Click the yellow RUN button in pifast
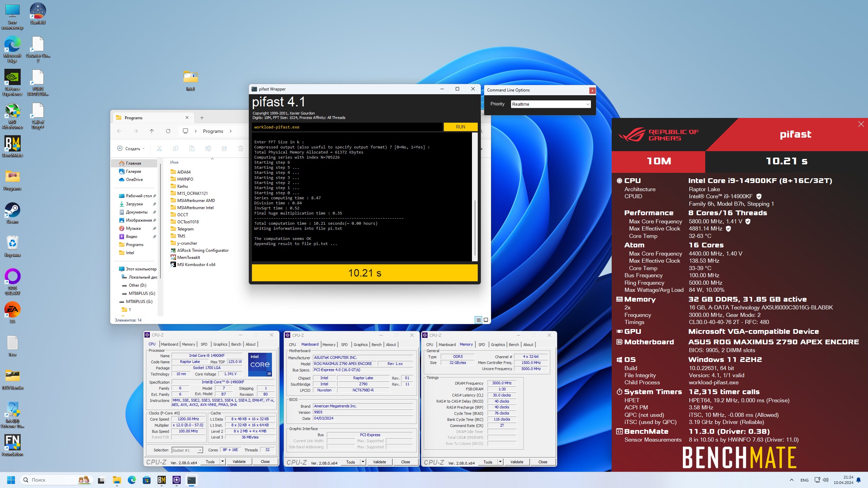 (x=460, y=127)
